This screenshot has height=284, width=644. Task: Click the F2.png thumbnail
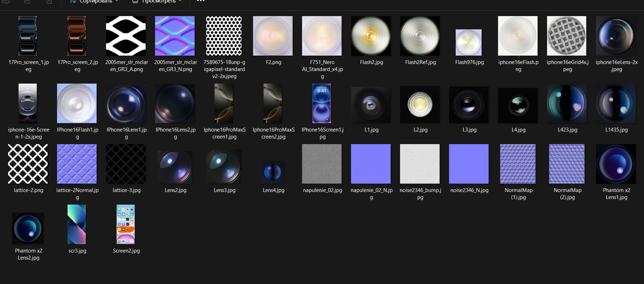click(x=273, y=36)
